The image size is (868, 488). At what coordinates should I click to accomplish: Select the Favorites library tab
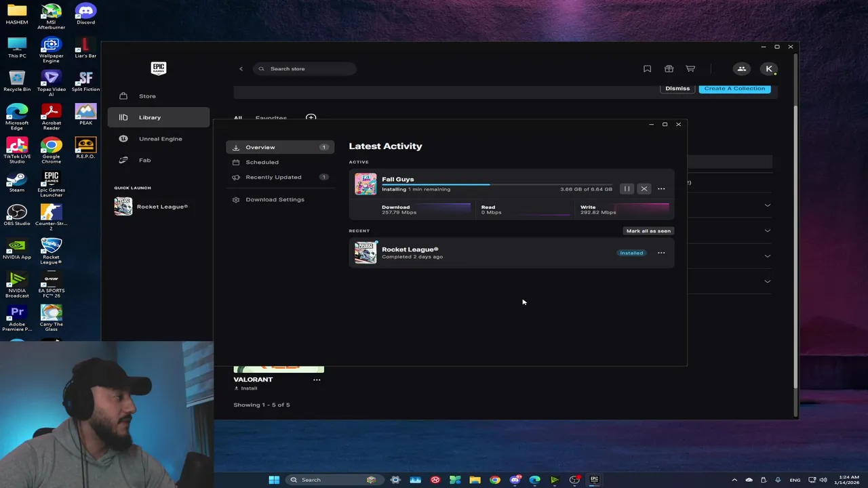[271, 118]
